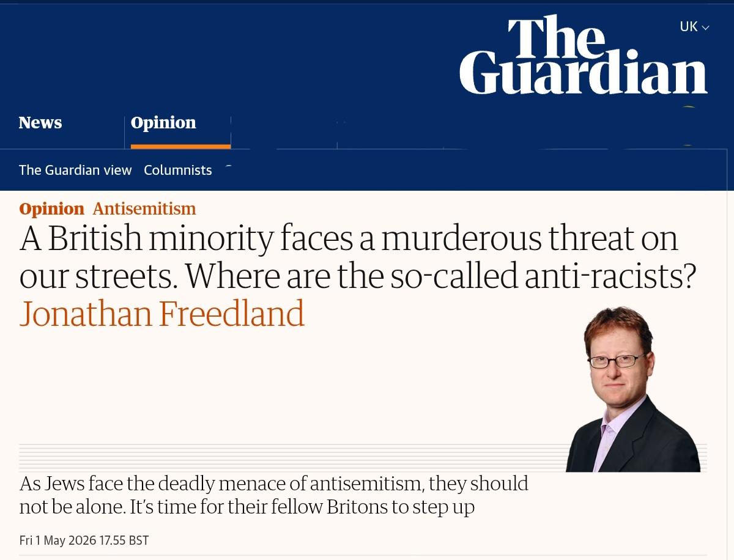Open the UK edition dropdown
Screen dimensions: 734x560
694,26
